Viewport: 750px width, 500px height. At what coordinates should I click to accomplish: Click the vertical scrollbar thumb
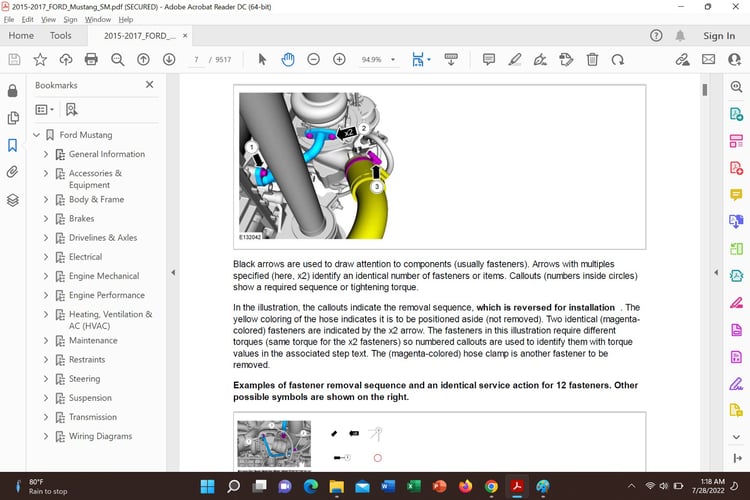click(705, 90)
